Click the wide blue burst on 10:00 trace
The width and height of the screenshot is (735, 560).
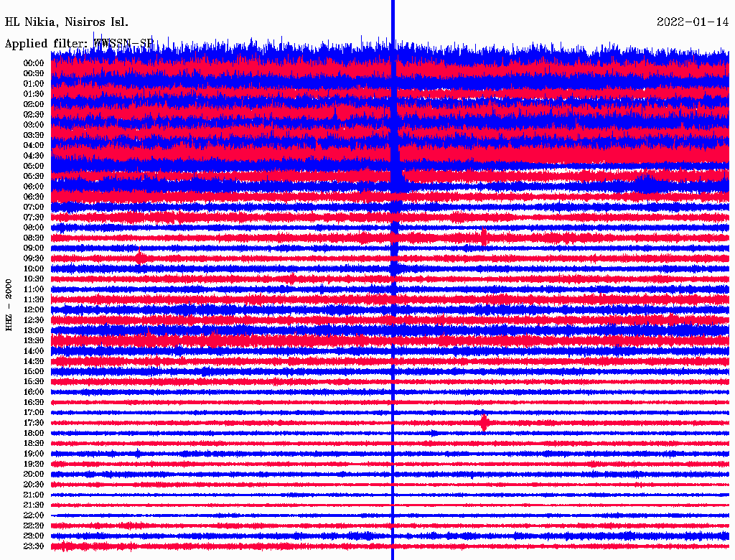tap(393, 269)
